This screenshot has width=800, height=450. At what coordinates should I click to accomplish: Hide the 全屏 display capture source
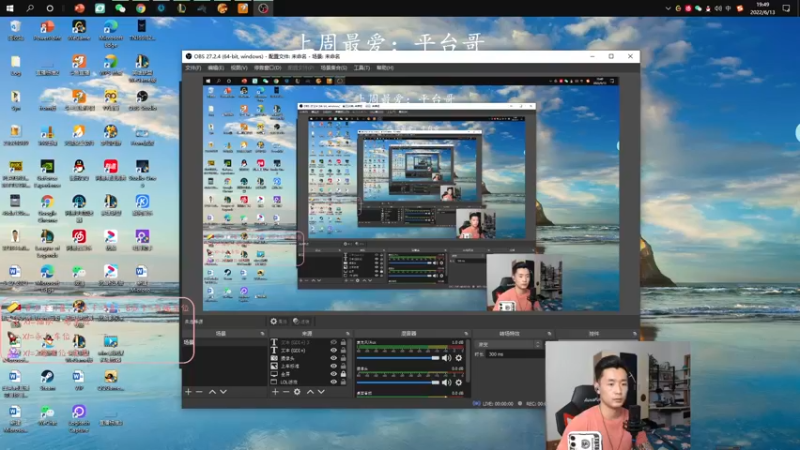point(334,374)
